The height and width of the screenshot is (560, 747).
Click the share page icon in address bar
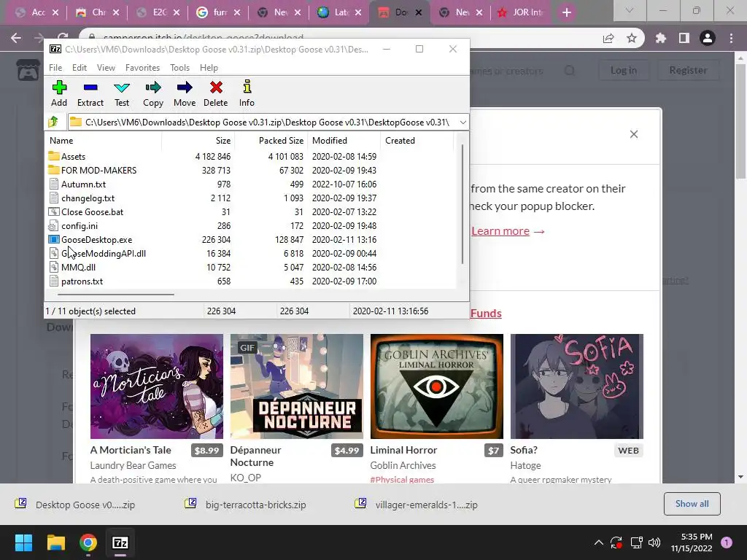tap(608, 38)
